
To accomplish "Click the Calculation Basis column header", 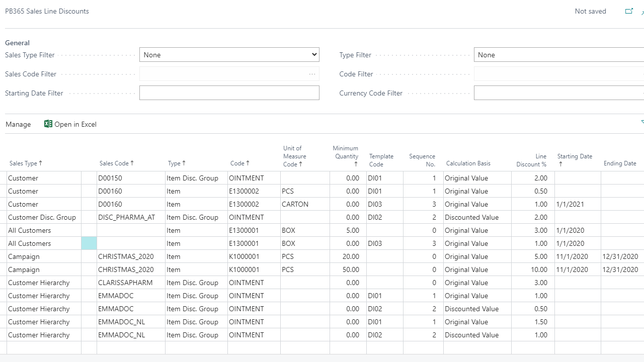I will pos(468,163).
